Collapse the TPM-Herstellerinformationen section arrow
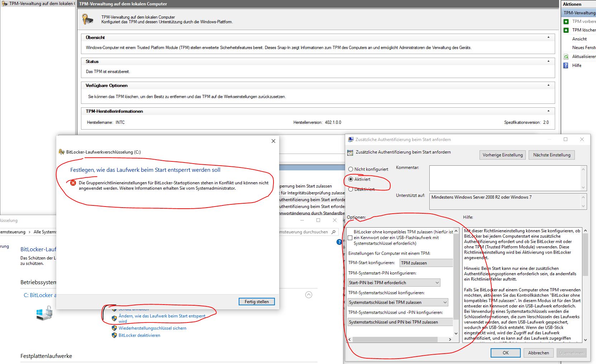596x364 pixels. (548, 111)
